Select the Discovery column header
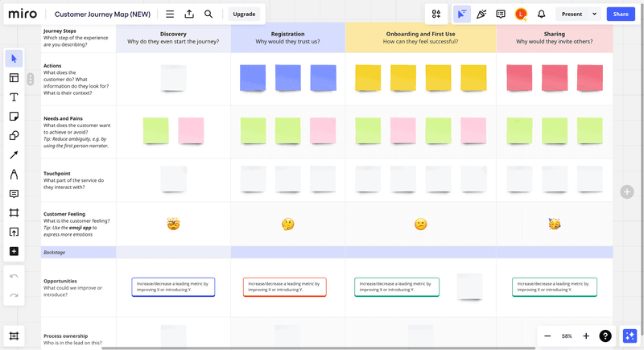This screenshot has height=350, width=644. (x=173, y=38)
